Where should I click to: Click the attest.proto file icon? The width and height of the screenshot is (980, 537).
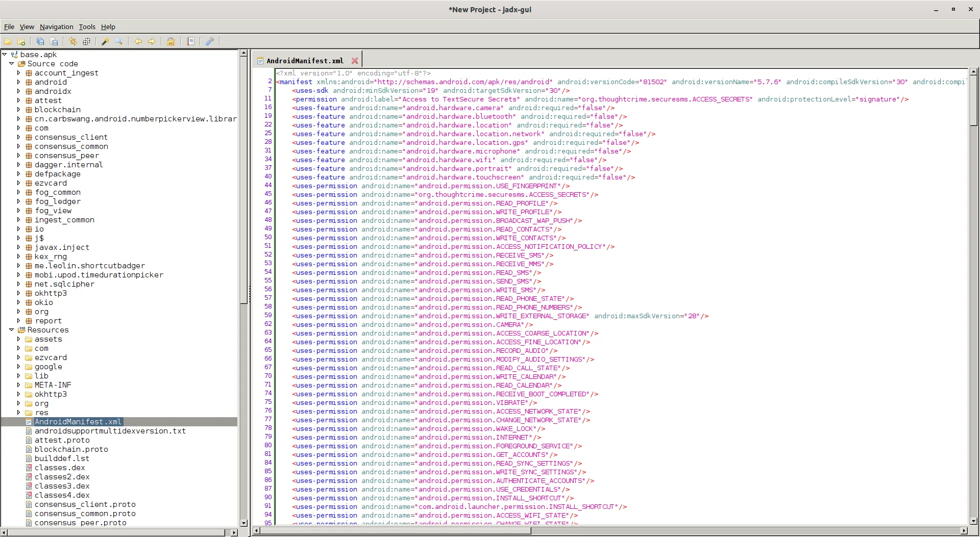[x=29, y=440]
